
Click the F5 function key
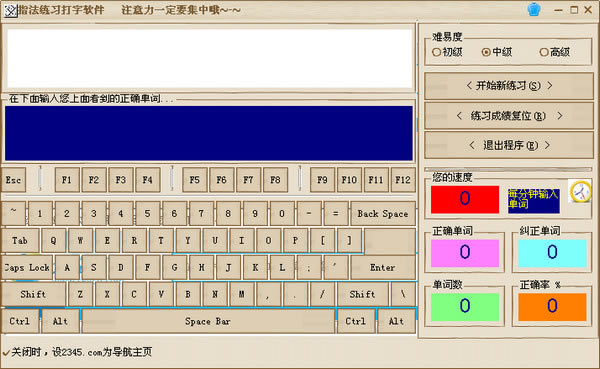(195, 180)
